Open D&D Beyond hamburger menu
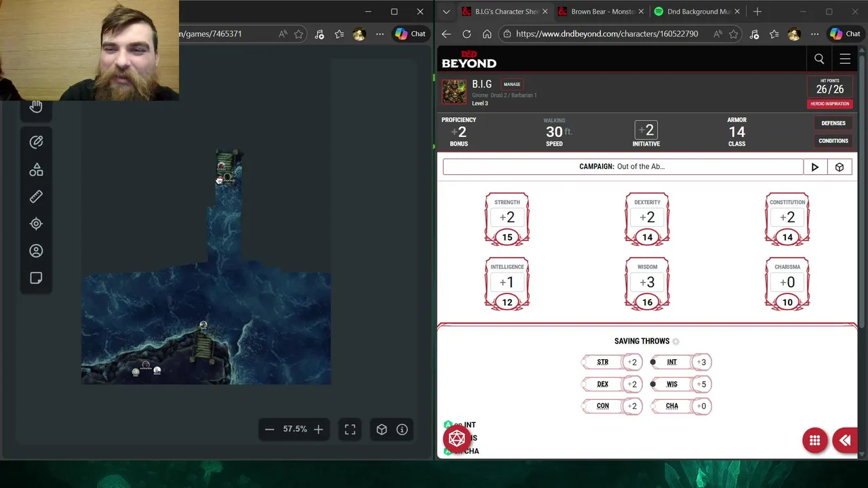This screenshot has height=488, width=868. (845, 59)
